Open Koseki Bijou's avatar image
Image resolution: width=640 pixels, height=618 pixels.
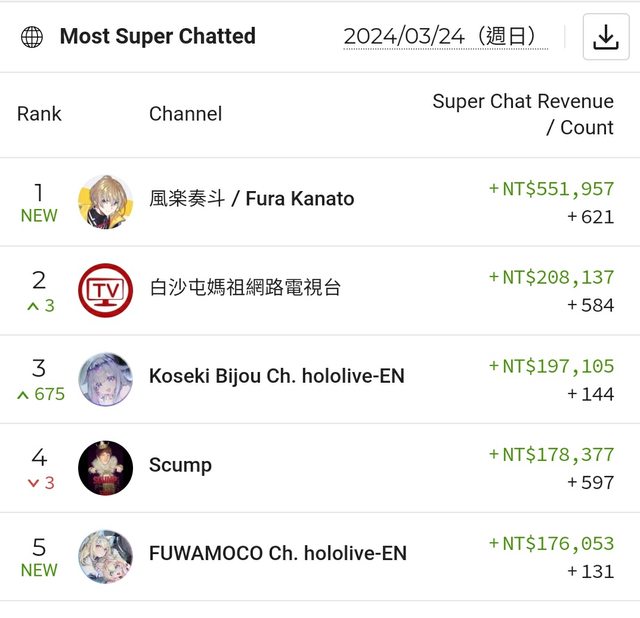105,379
